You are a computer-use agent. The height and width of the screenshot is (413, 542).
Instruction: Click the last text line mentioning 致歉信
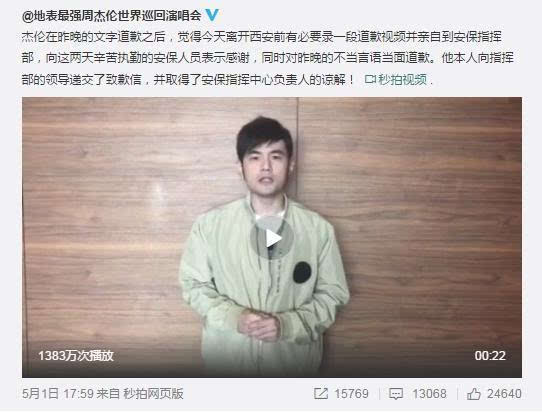pos(188,80)
